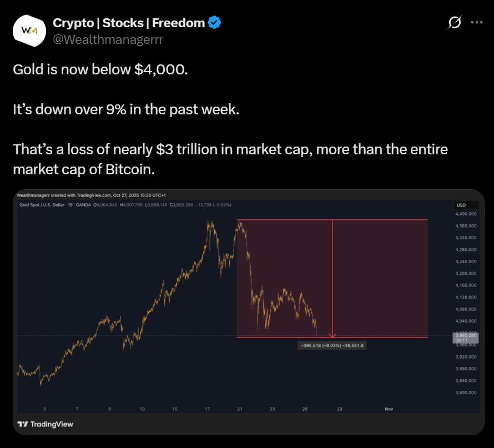Click the "down over 9%" tweet line
The image size is (494, 448).
[126, 109]
